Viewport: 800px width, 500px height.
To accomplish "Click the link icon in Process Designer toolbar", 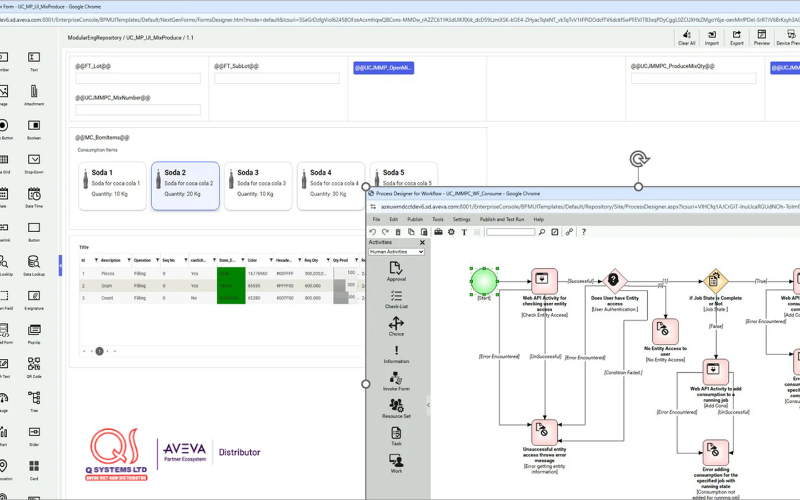I will (569, 232).
